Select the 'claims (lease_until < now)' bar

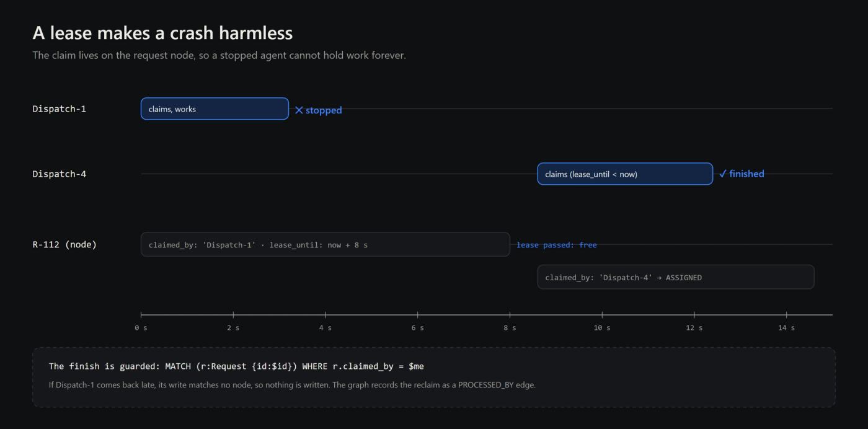click(625, 174)
